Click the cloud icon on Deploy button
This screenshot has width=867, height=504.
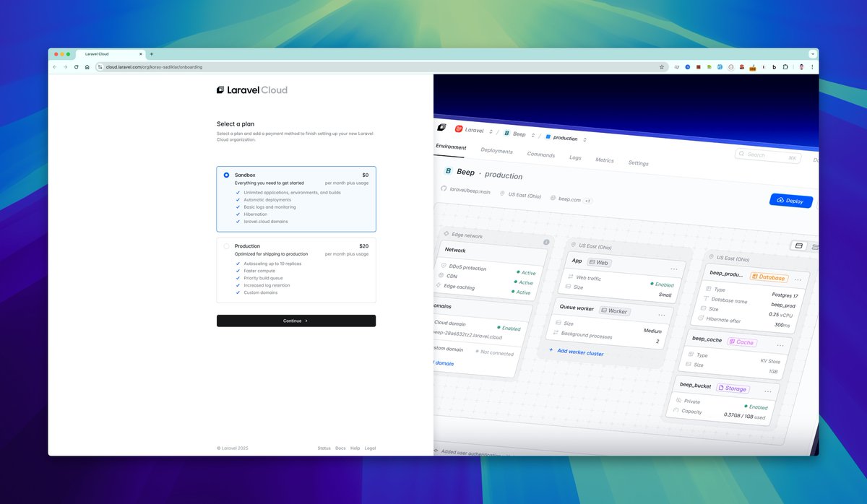point(780,200)
